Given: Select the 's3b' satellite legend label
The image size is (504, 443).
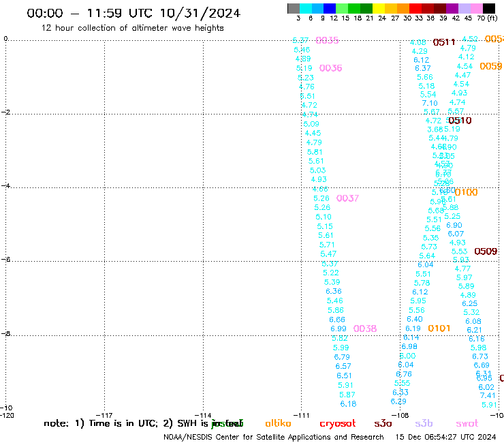Looking at the screenshot, I should point(424,423).
